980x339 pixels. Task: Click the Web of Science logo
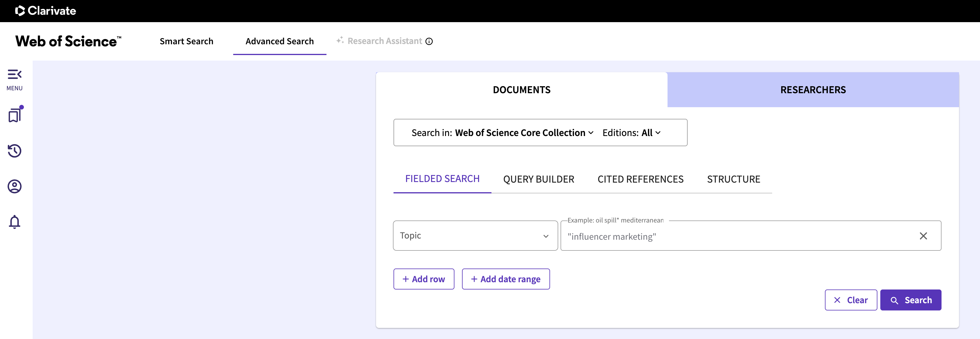(68, 41)
